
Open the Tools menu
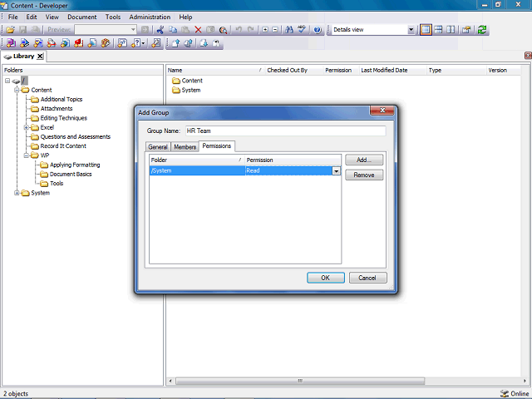[113, 17]
